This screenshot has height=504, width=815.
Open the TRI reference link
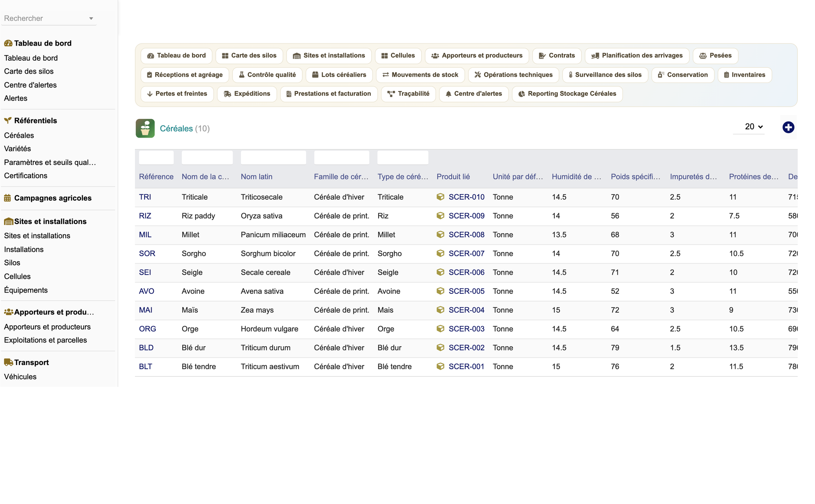[145, 197]
